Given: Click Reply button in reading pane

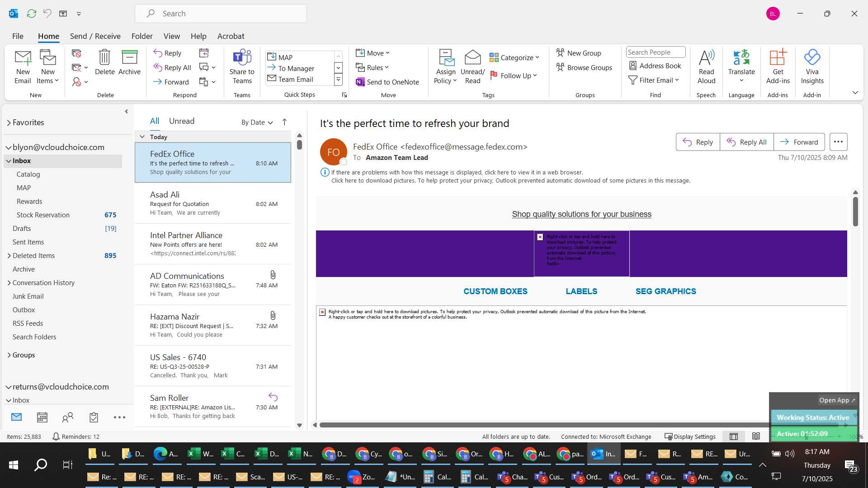Looking at the screenshot, I should [698, 142].
